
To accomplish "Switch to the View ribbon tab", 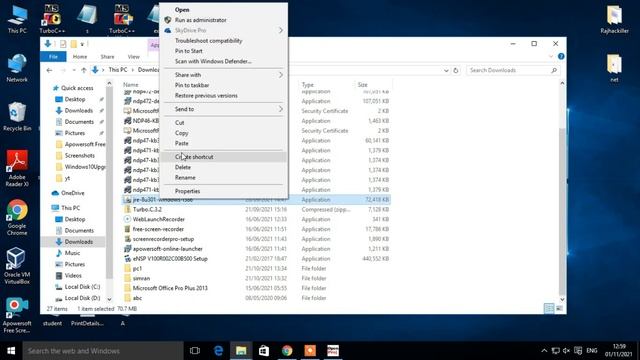I will [x=133, y=57].
